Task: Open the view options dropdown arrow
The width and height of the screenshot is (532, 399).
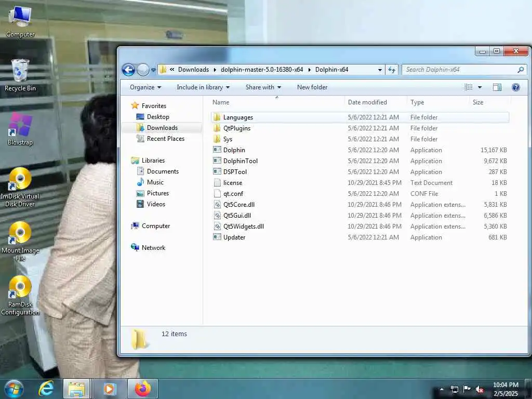Action: 480,87
